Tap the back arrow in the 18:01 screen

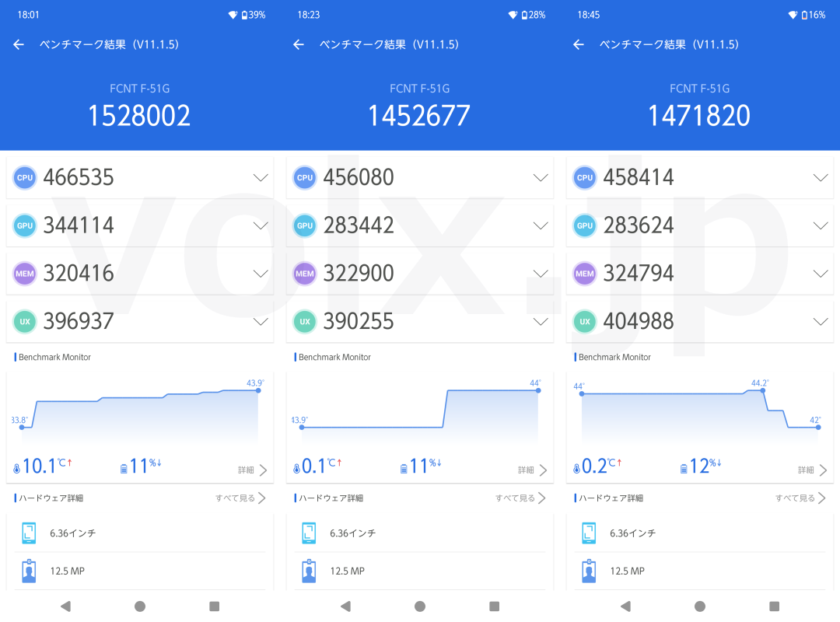click(x=19, y=44)
